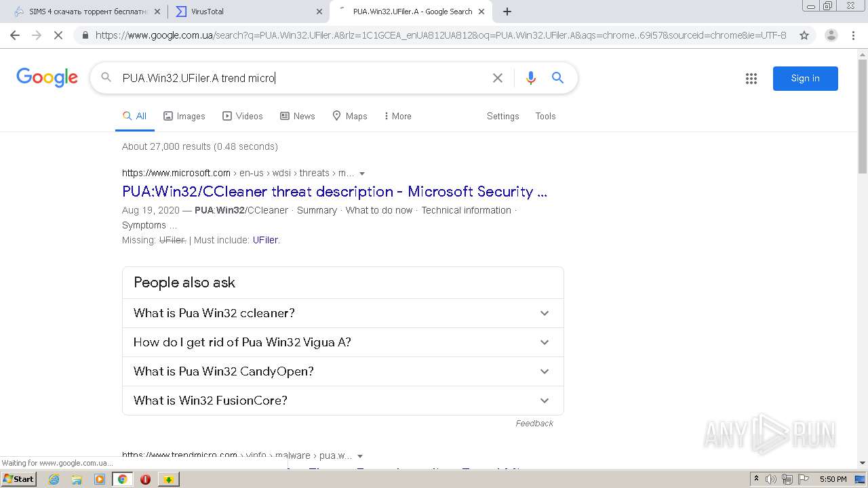Screen dimensions: 868x488
Task: Submit search with the blue magnifier icon
Action: coord(557,78)
